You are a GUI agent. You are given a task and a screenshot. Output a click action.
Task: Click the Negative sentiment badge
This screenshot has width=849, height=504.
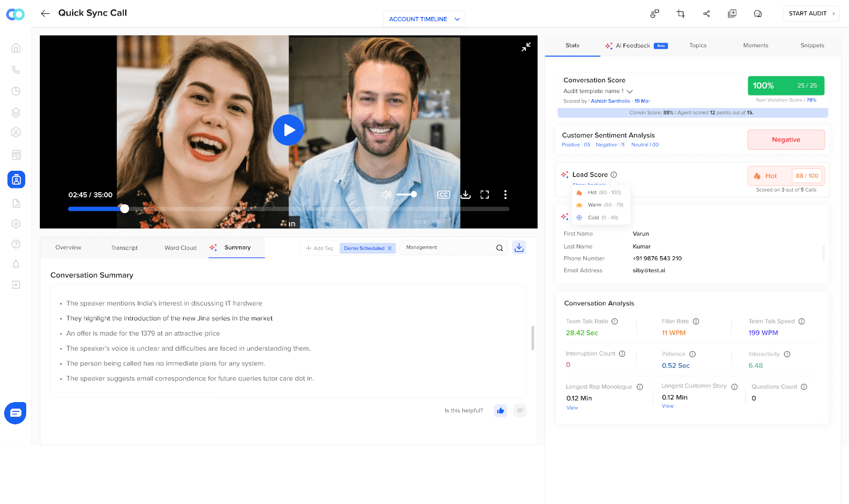coord(786,140)
